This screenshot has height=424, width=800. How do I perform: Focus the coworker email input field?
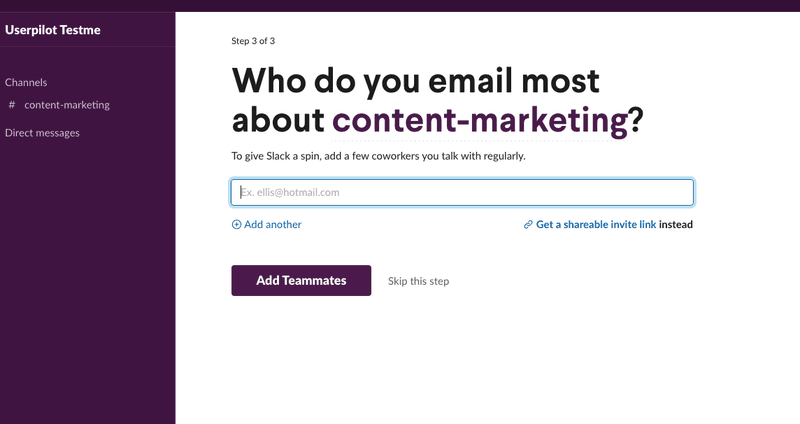point(462,192)
